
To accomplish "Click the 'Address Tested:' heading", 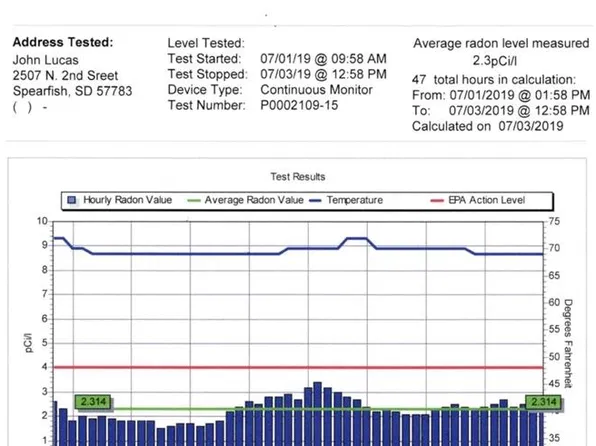I will (x=63, y=42).
